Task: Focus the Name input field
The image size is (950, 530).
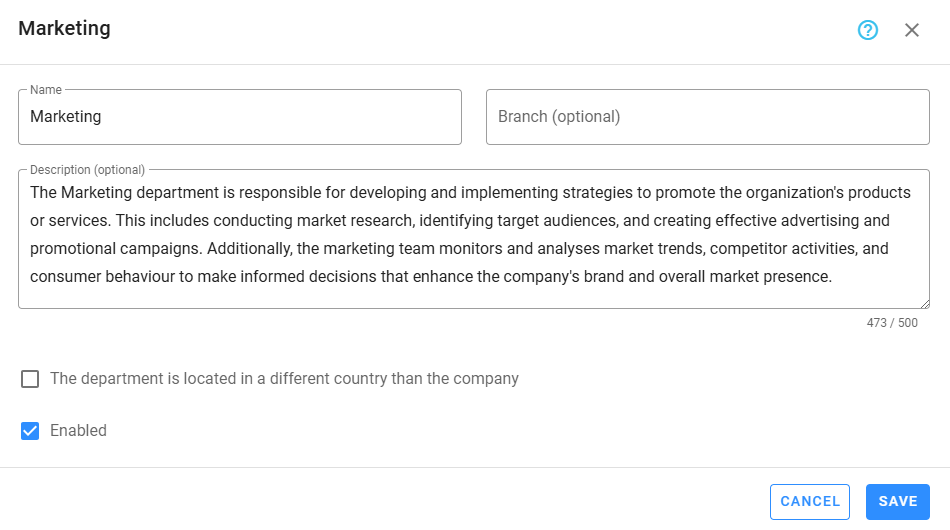Action: [240, 117]
